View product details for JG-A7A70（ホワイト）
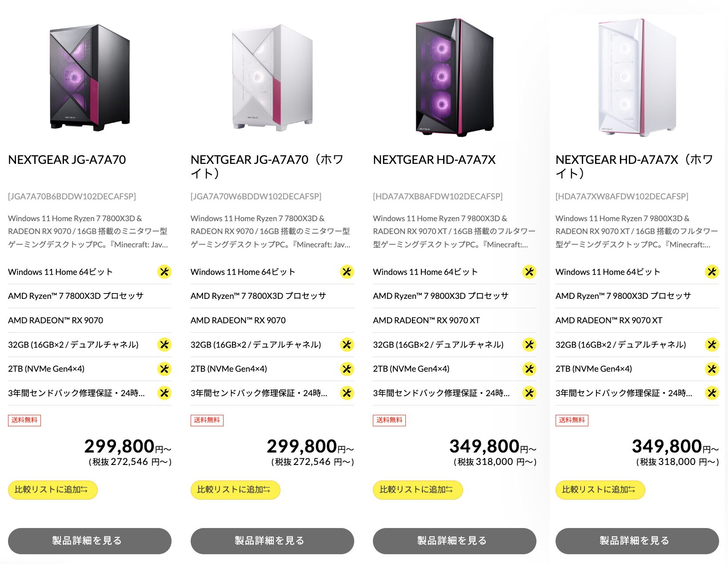Viewport: 728px width, 564px height. [272, 541]
